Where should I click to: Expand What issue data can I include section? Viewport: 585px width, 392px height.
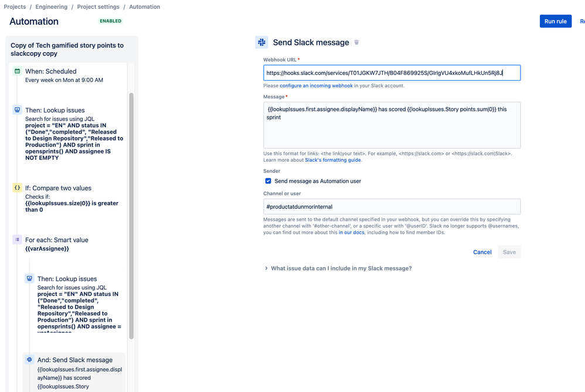[x=338, y=268]
